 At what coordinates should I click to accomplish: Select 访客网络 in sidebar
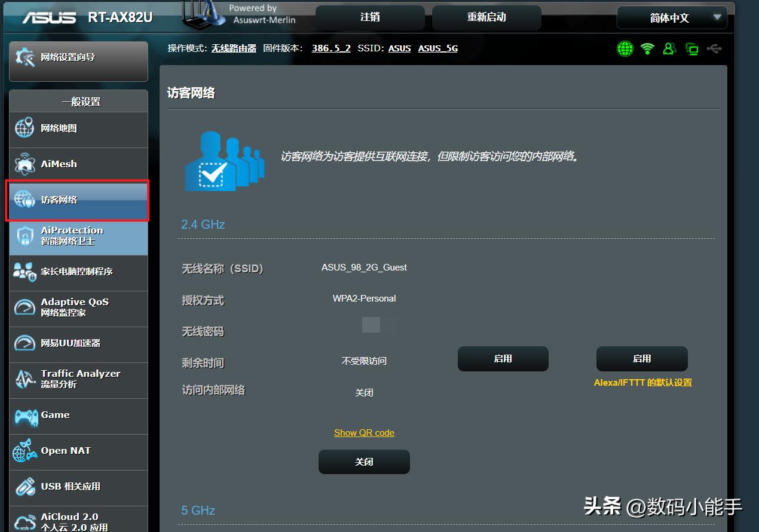pyautogui.click(x=78, y=201)
